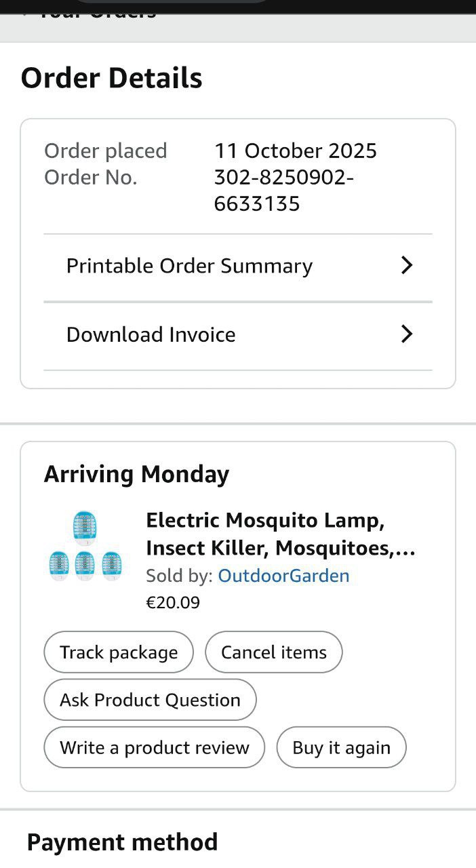Tap the order date 11 October 2025
This screenshot has width=476, height=868.
click(x=296, y=151)
